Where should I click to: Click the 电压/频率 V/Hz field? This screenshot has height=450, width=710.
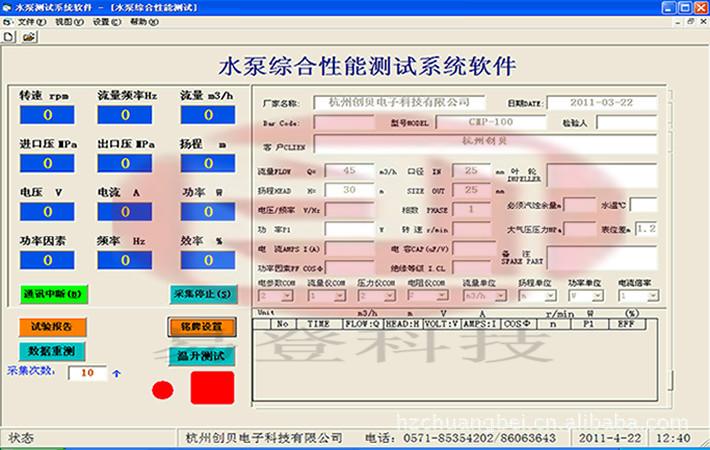[350, 210]
